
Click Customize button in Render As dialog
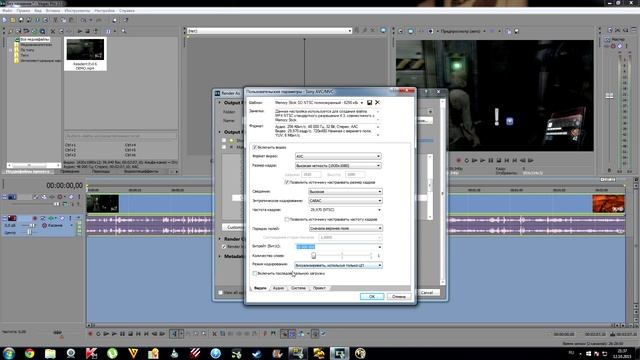pyautogui.click(x=233, y=227)
